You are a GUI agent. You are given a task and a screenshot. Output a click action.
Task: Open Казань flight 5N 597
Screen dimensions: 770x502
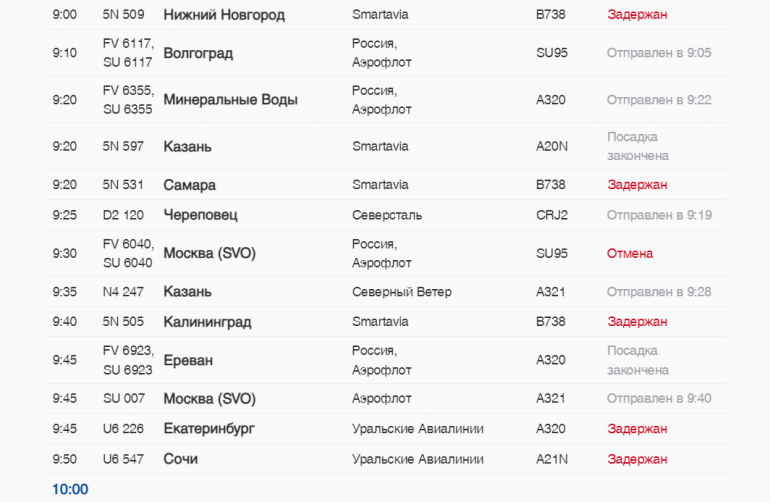point(187,147)
